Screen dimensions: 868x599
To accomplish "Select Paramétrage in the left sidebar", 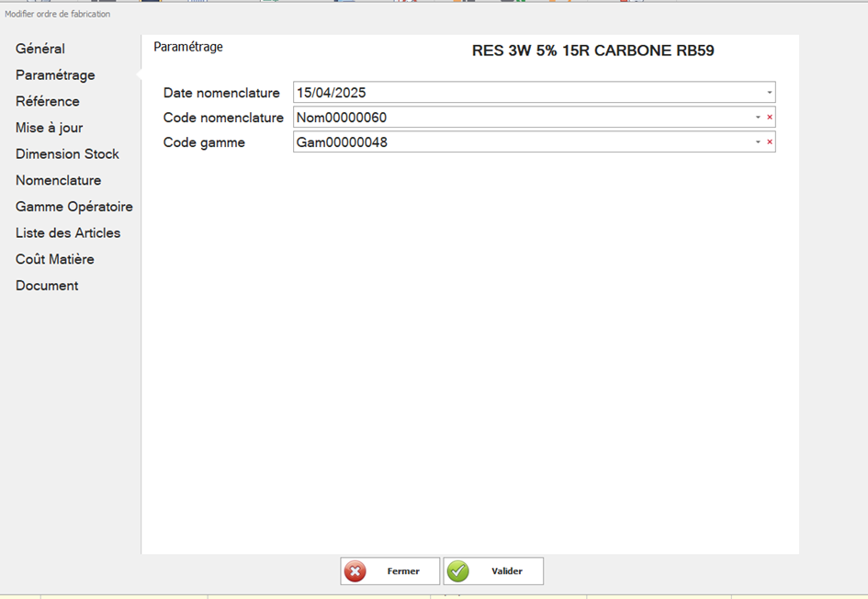I will 55,75.
